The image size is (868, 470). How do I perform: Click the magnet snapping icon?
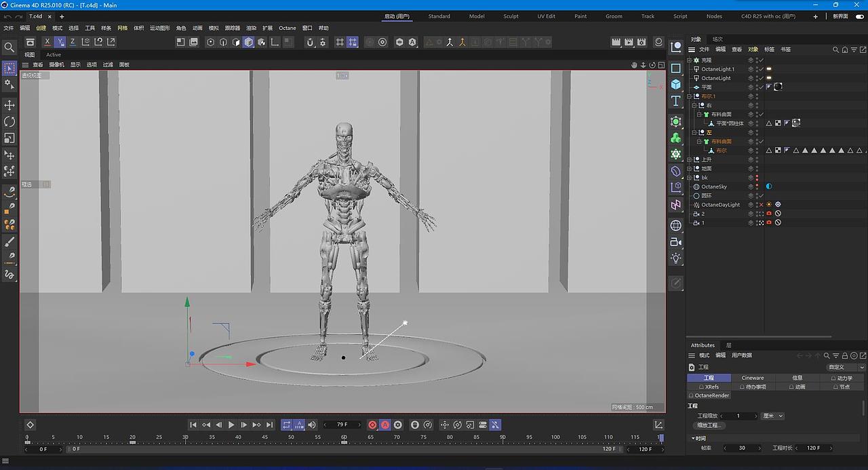click(311, 41)
